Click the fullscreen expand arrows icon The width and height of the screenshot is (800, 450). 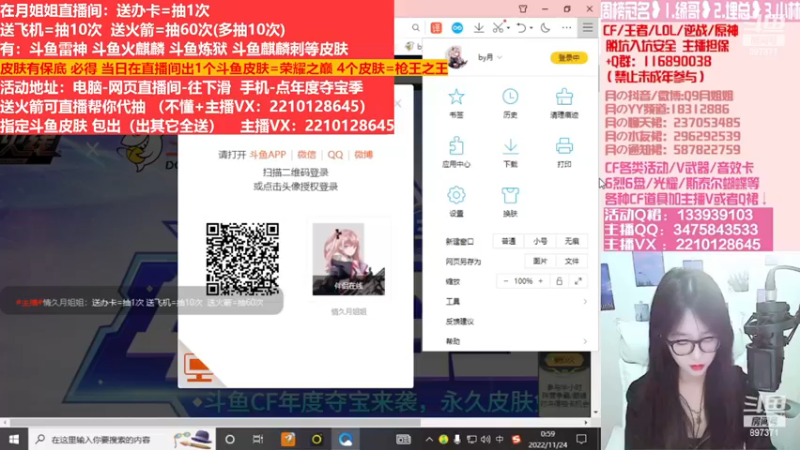click(x=578, y=281)
